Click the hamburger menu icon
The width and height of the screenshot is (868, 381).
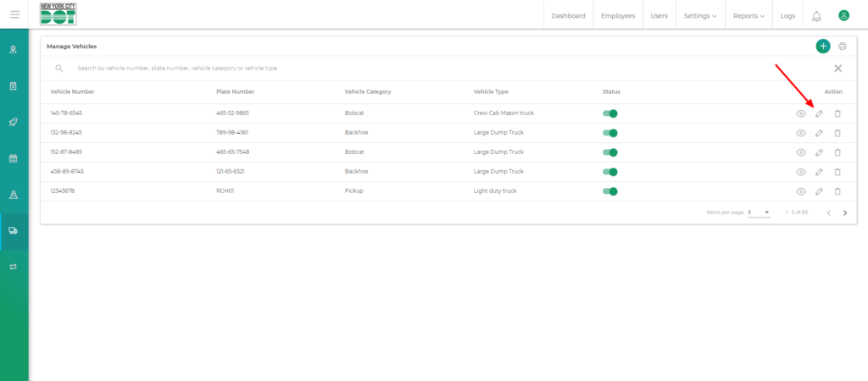(x=14, y=14)
